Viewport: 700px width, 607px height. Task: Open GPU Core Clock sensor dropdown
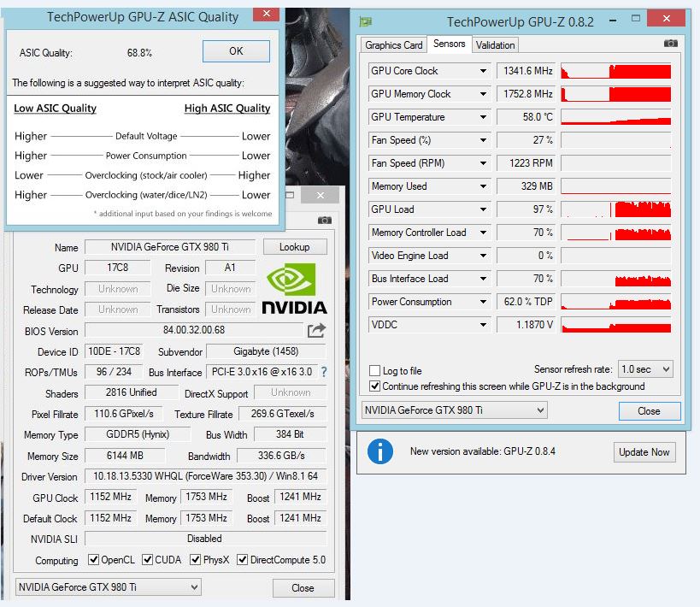(x=483, y=71)
